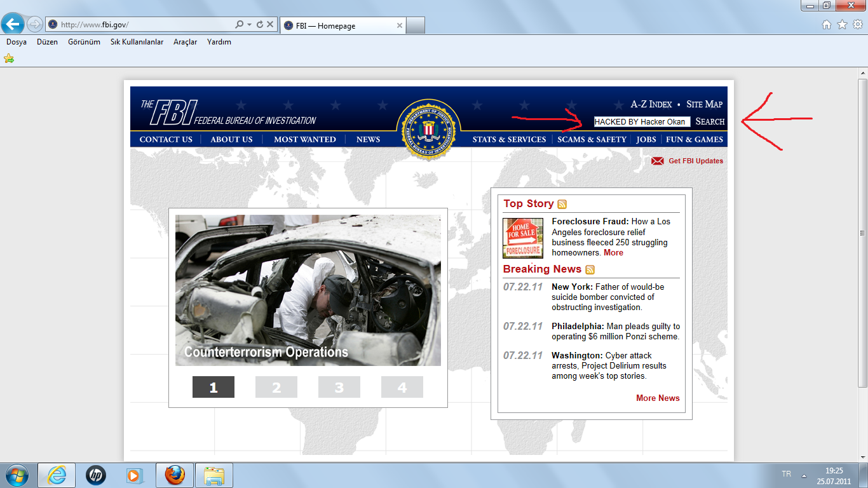868x488 pixels.
Task: Open Contact Us navigation item
Action: (x=166, y=139)
